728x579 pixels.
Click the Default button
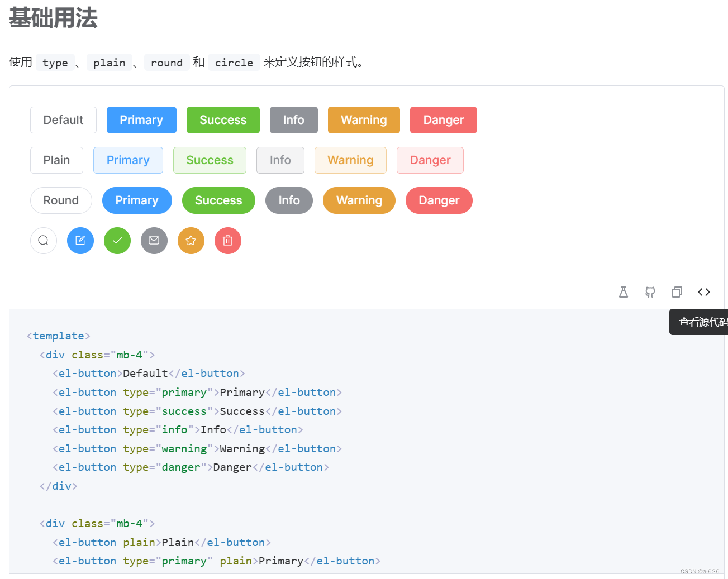pyautogui.click(x=63, y=120)
